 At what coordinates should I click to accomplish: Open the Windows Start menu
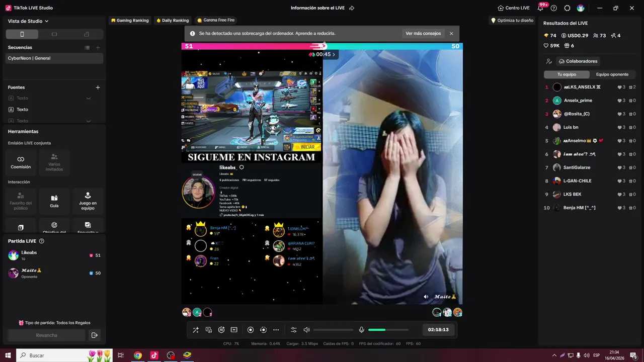coord(8,355)
